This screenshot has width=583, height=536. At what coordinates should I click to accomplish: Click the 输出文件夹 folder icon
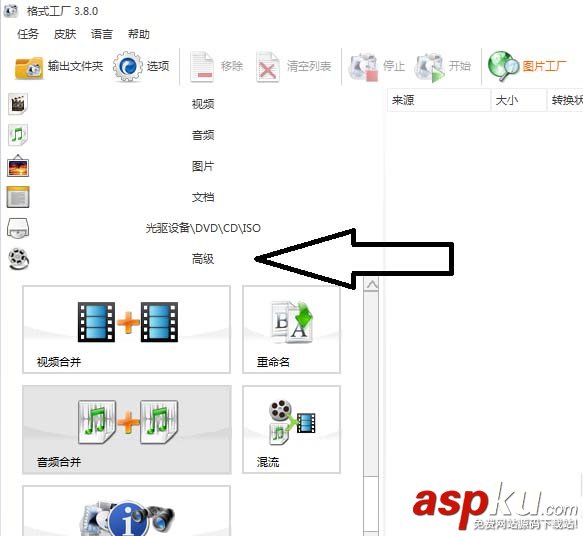pyautogui.click(x=29, y=67)
